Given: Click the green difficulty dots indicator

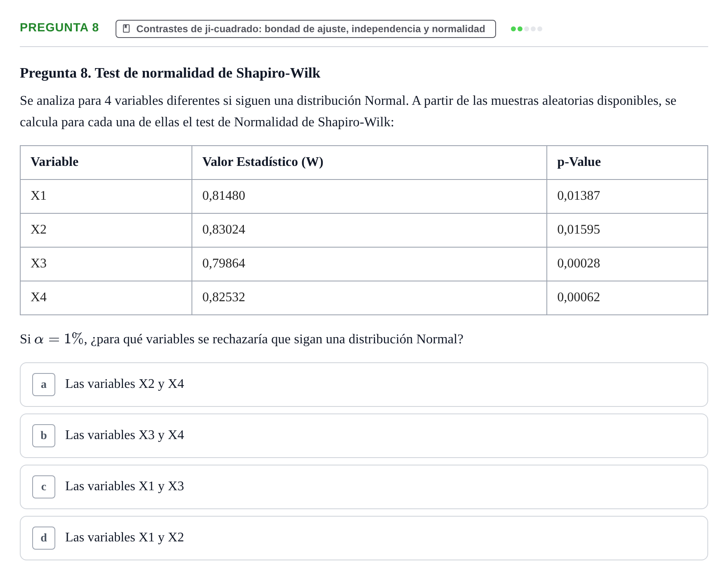Looking at the screenshot, I should coord(526,29).
